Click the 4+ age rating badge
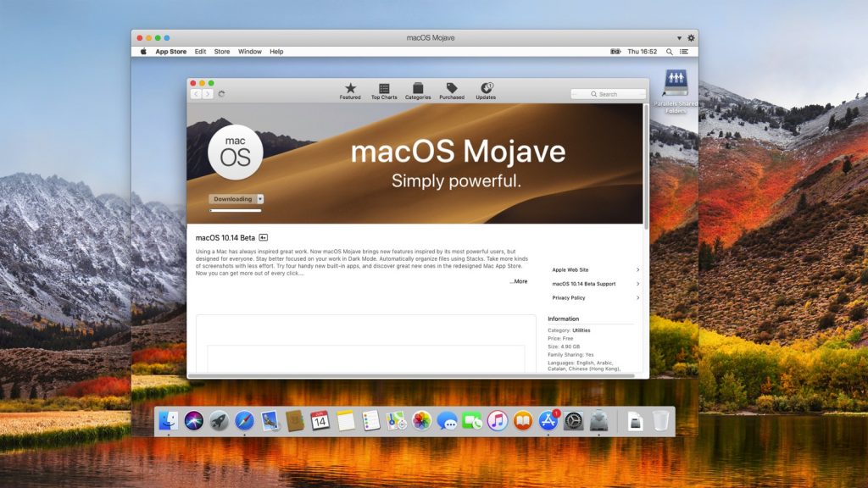The image size is (868, 488). pyautogui.click(x=264, y=238)
